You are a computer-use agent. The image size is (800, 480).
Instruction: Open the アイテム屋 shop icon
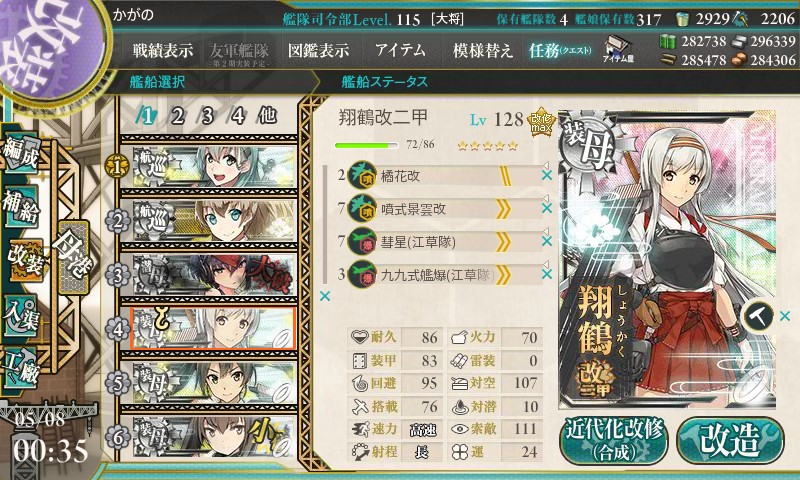pos(618,49)
